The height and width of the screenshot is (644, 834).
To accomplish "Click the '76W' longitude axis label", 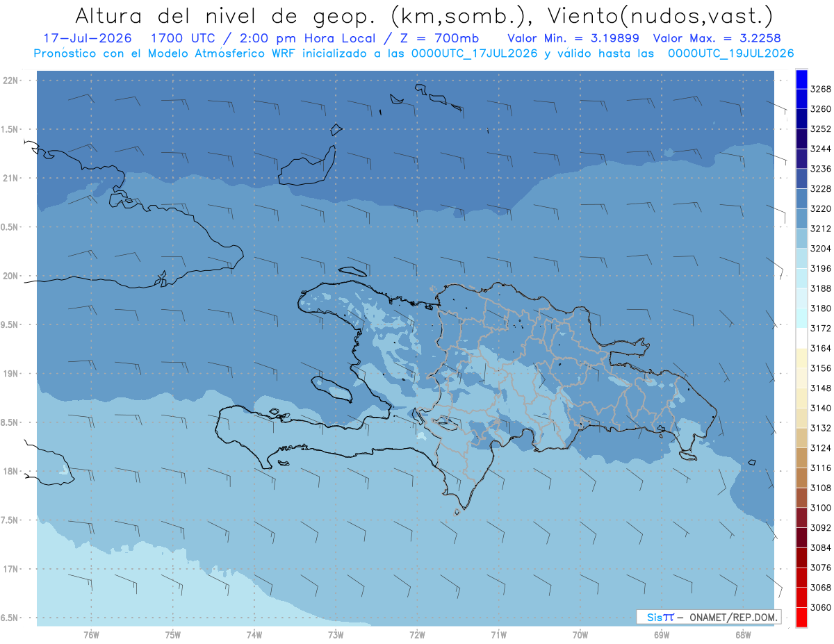I will 91,635.
